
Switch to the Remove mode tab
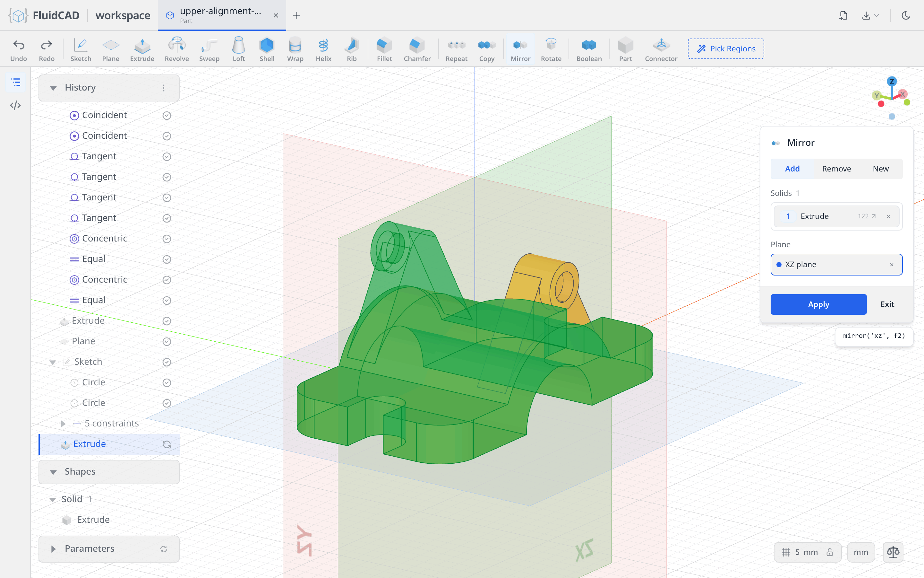tap(836, 169)
